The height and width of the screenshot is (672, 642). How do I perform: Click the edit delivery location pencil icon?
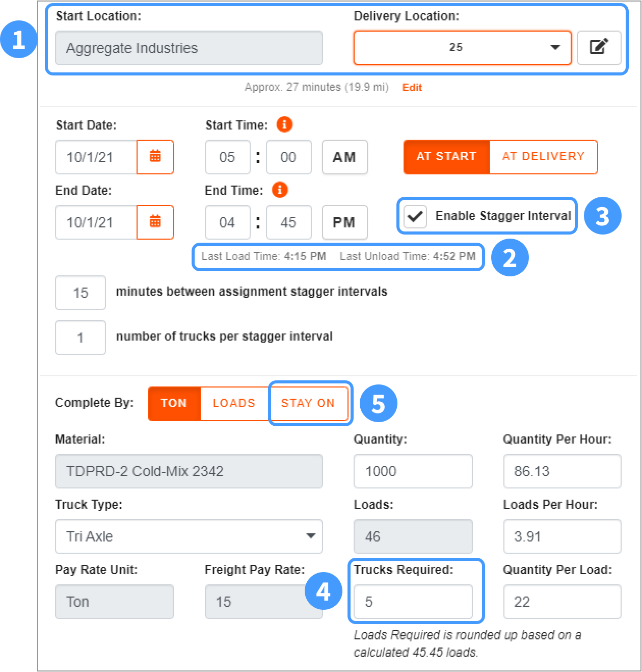click(x=599, y=47)
